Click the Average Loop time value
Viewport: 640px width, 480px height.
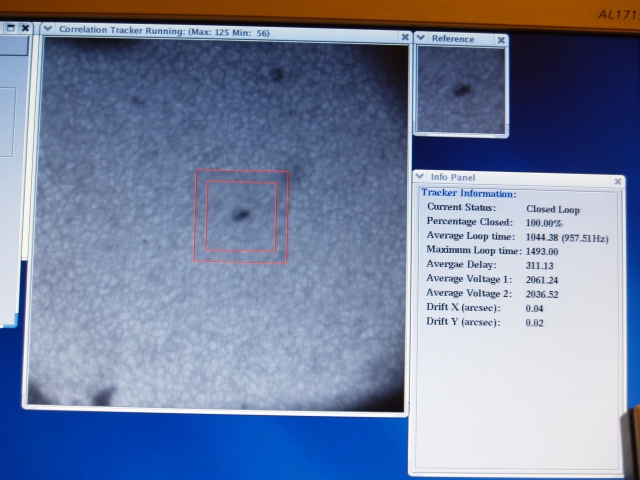[x=567, y=239]
